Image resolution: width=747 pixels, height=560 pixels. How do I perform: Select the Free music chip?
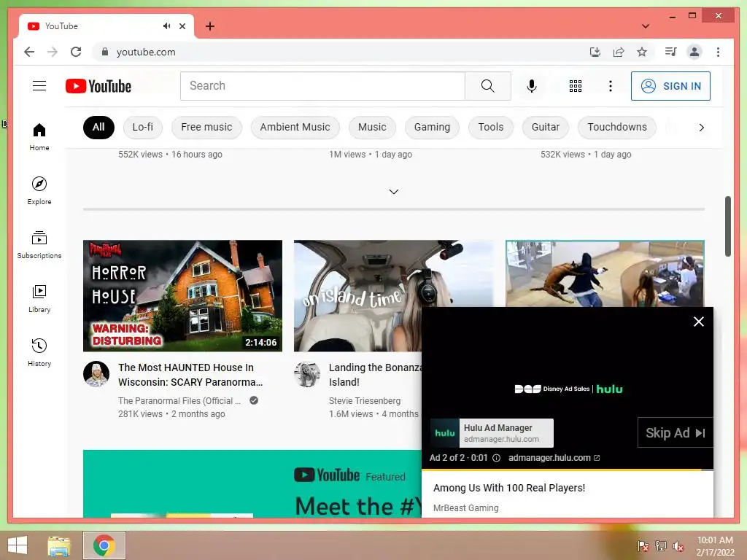(x=206, y=127)
